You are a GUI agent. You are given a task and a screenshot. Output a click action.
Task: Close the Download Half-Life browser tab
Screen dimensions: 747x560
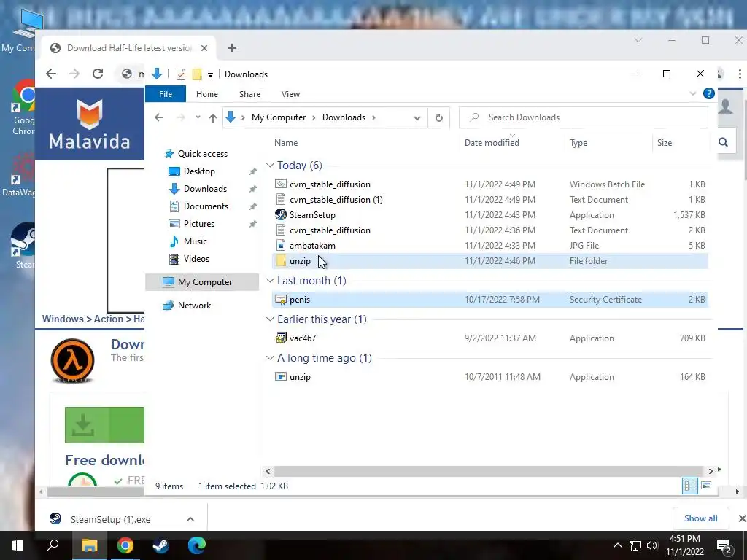[x=204, y=48]
